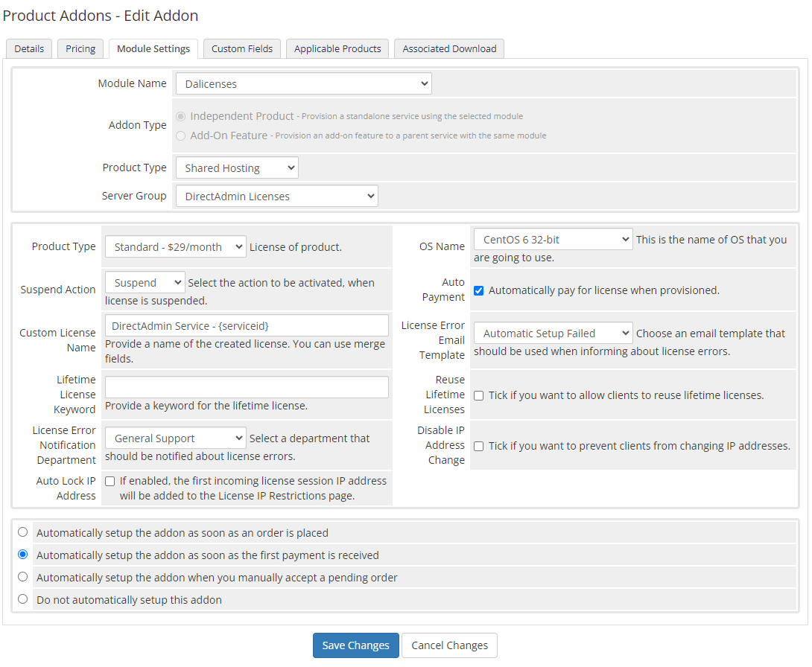Click the 'Custom License Name' field label
The width and height of the screenshot is (812, 667).
tap(57, 340)
